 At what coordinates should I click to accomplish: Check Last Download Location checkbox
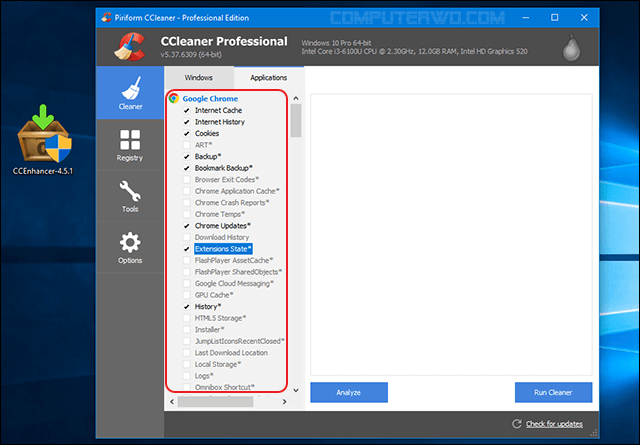(x=187, y=353)
